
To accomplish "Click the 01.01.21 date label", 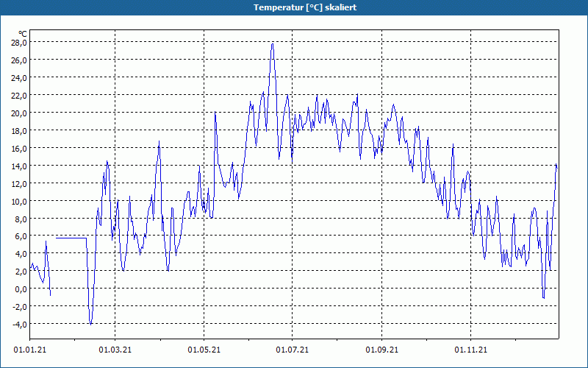I will (30, 350).
